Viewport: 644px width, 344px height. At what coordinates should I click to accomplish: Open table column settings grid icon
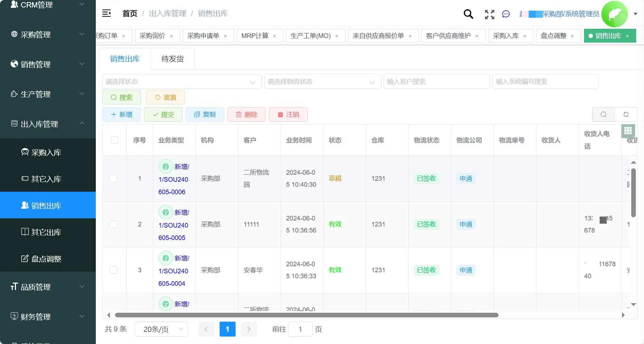pyautogui.click(x=628, y=131)
